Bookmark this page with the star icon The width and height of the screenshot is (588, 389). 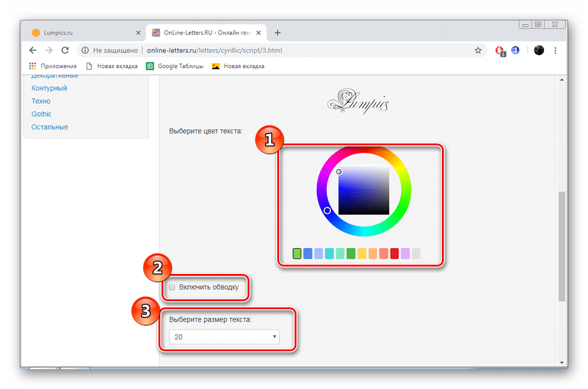478,50
